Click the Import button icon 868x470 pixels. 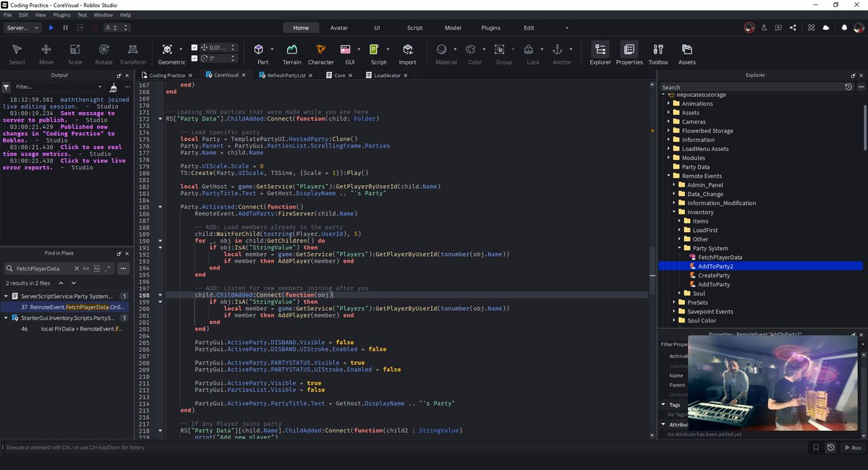click(x=407, y=49)
